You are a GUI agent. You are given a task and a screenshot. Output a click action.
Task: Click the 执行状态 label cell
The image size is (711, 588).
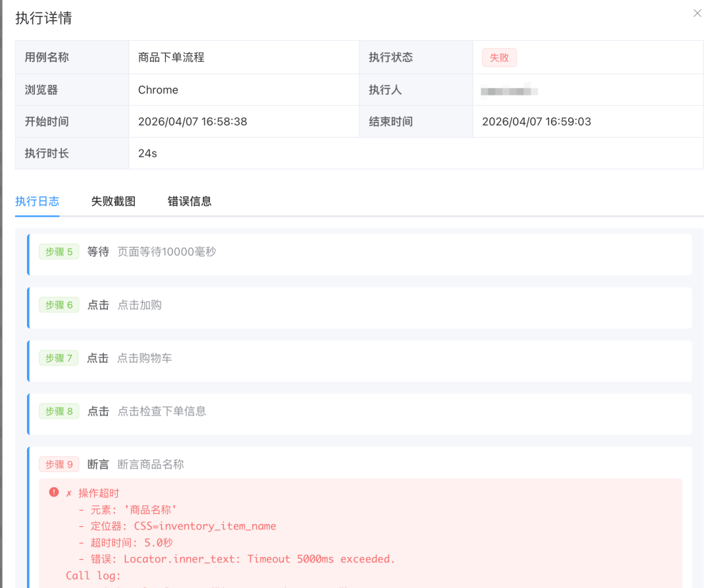[416, 57]
